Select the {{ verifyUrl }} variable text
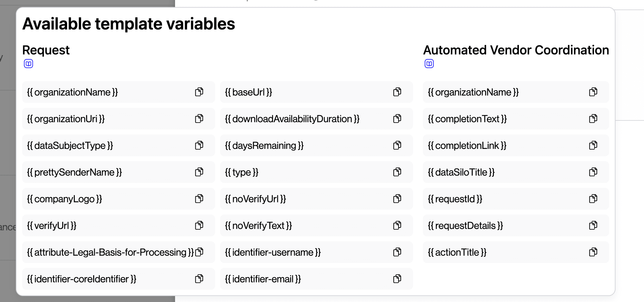The width and height of the screenshot is (644, 302). [52, 225]
